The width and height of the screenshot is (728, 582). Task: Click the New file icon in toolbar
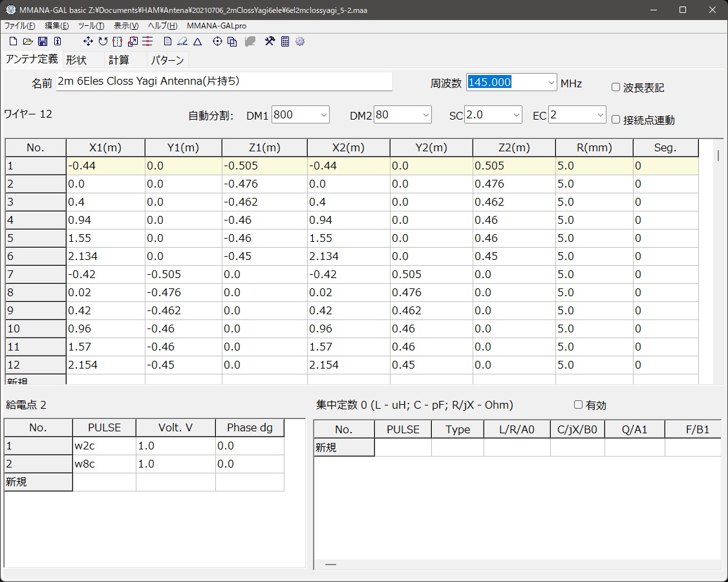click(13, 42)
